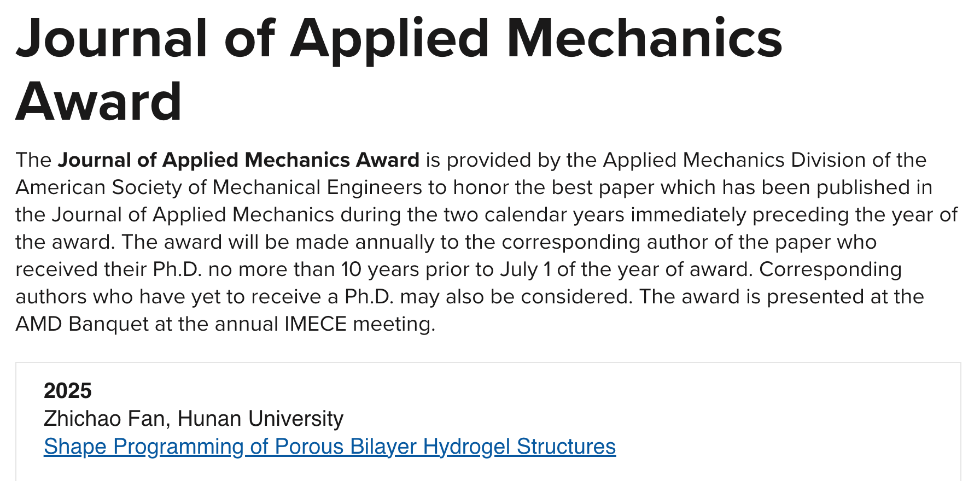Click the bold Journal of Applied Mechanics Award text

pyautogui.click(x=238, y=160)
